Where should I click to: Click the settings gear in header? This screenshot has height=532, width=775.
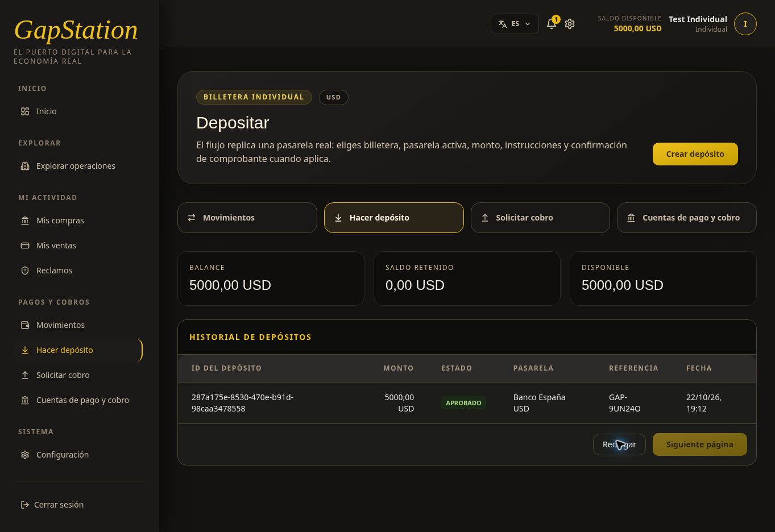click(570, 24)
